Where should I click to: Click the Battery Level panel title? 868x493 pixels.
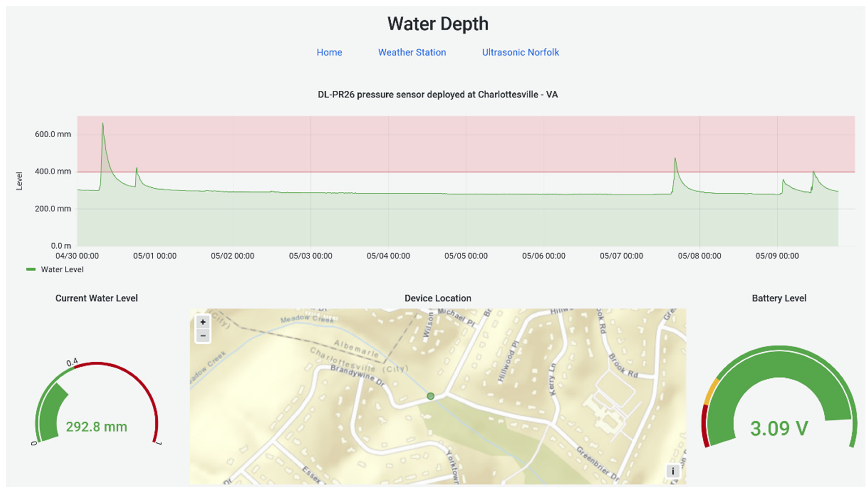(x=779, y=298)
